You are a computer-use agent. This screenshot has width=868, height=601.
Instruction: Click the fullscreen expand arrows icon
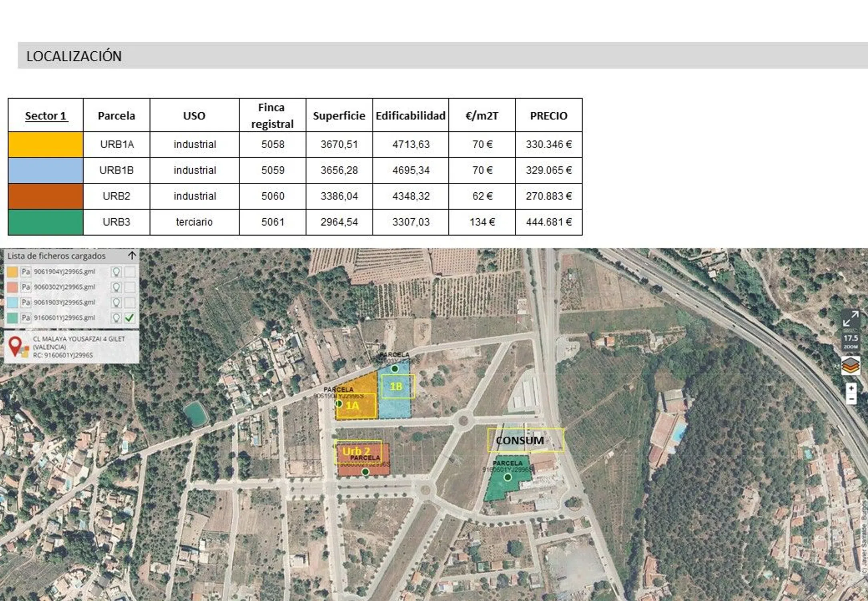point(850,319)
